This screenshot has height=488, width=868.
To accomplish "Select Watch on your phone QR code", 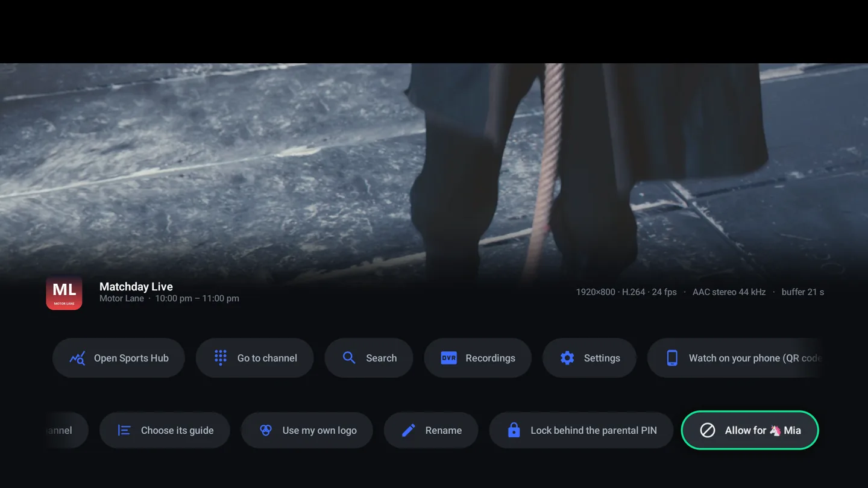I will pyautogui.click(x=735, y=358).
